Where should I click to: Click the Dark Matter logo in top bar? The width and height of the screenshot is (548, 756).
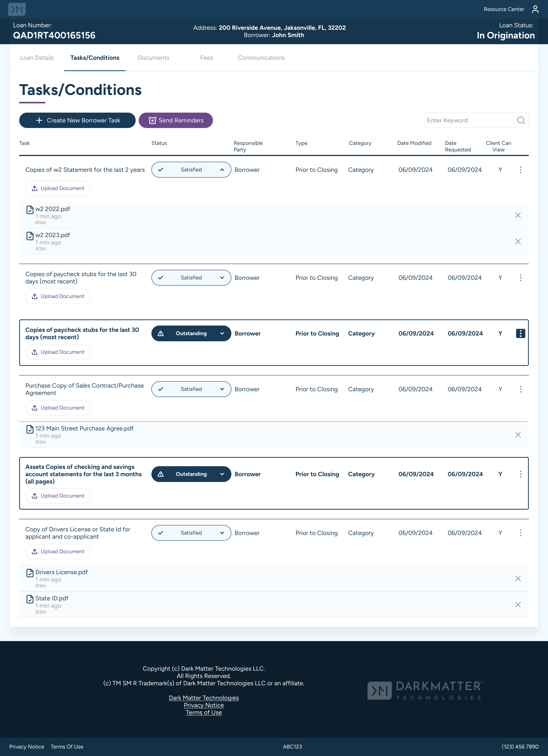[17, 9]
